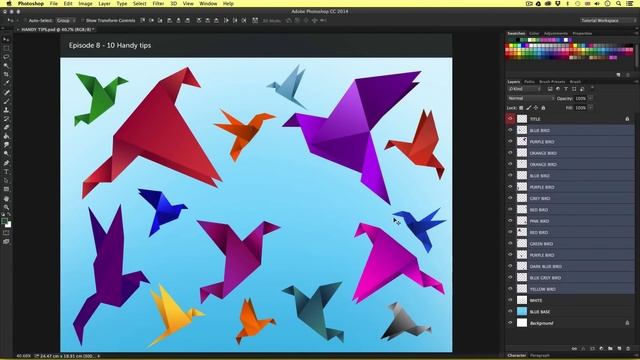
Task: Open the Layer menu
Action: tap(104, 3)
